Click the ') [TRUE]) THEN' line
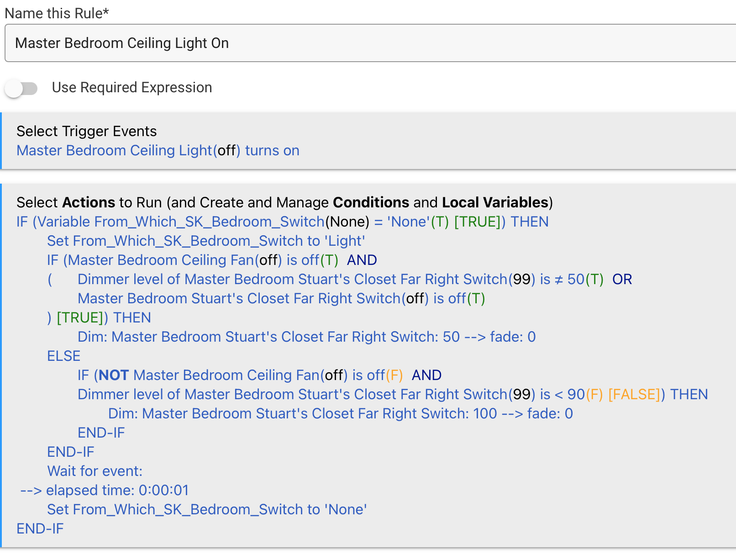The width and height of the screenshot is (736, 560). click(x=99, y=317)
